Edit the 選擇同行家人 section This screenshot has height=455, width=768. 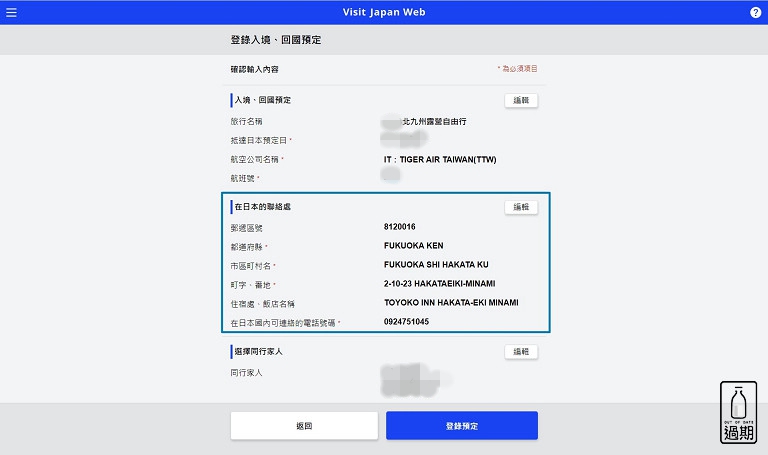coord(521,352)
